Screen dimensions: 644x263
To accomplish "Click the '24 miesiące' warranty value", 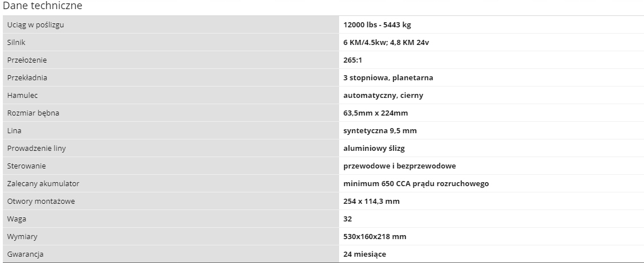I will pyautogui.click(x=364, y=254).
